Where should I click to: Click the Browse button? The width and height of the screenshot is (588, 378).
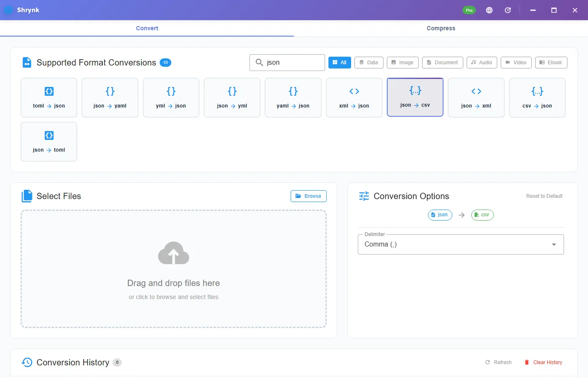(309, 196)
